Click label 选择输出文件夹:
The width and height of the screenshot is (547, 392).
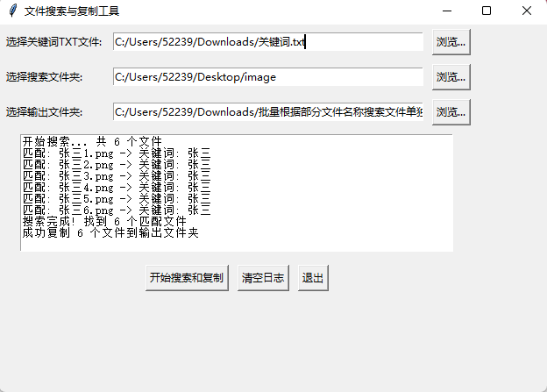[x=44, y=112]
